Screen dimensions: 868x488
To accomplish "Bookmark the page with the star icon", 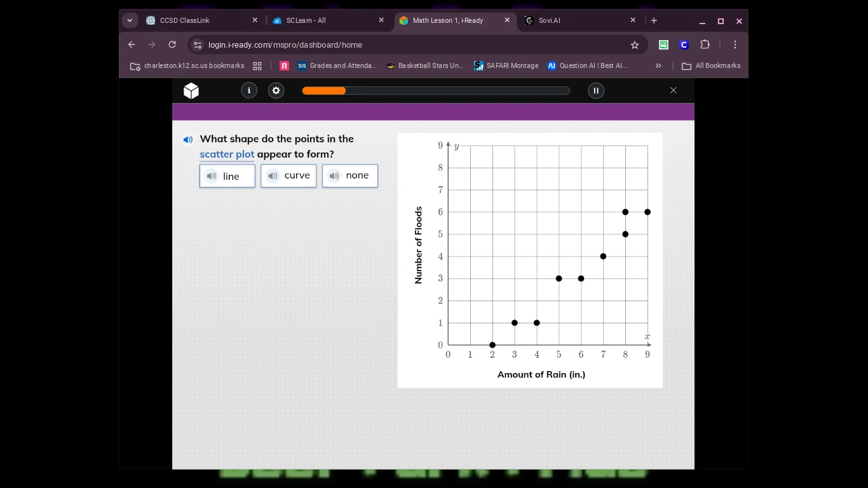I will tap(635, 44).
